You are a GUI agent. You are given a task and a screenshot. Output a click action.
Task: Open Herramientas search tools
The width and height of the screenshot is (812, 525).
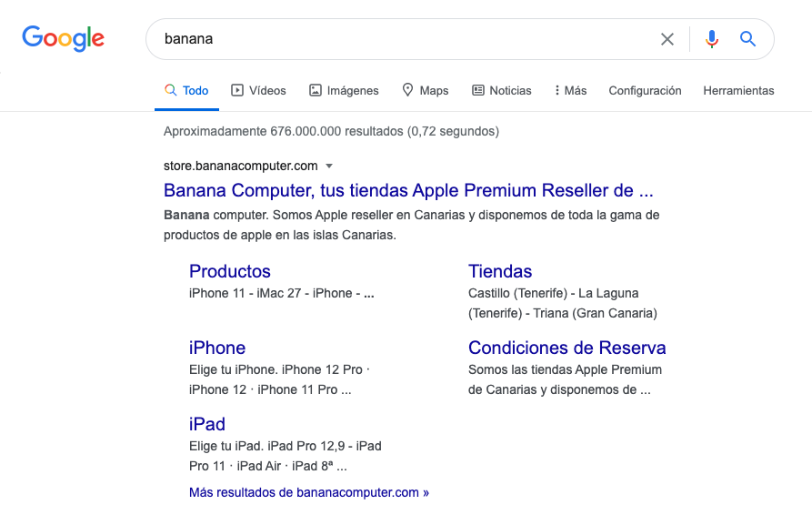[738, 91]
